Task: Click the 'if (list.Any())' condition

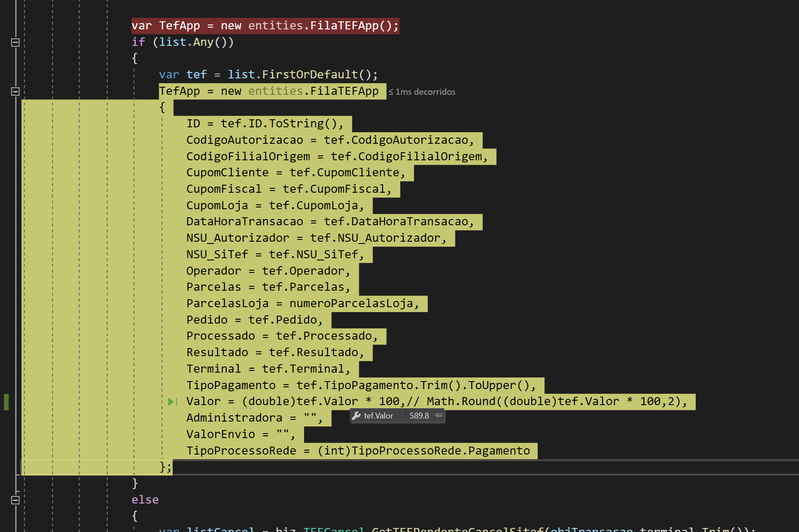Action: click(x=183, y=42)
